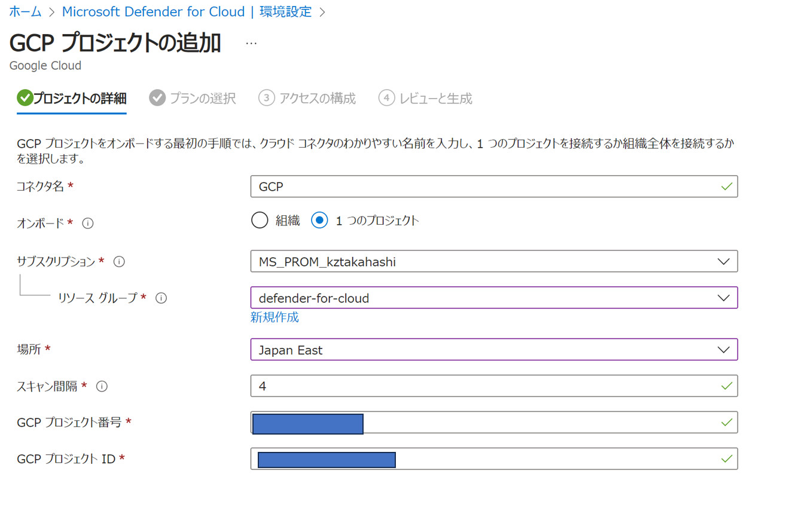The height and width of the screenshot is (532, 790).
Task: Open the サブスクリプション dropdown MS_PROM_kztakahashi
Action: coord(493,261)
